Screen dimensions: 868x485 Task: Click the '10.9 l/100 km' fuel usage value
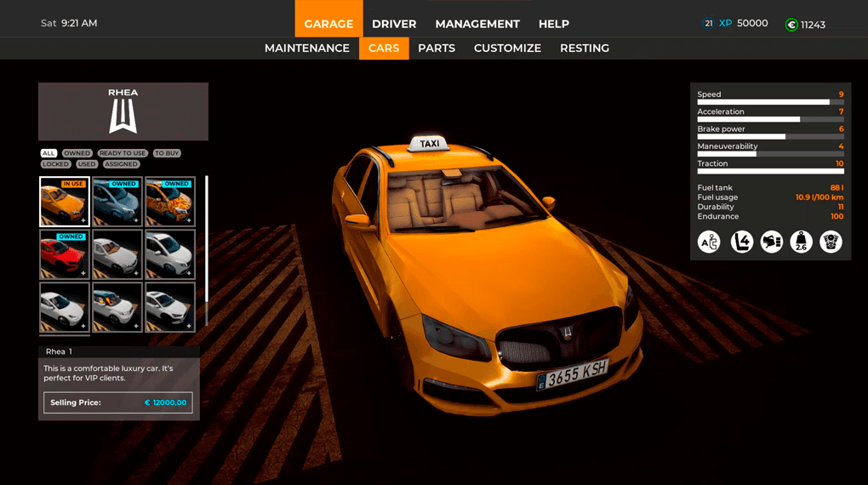819,197
